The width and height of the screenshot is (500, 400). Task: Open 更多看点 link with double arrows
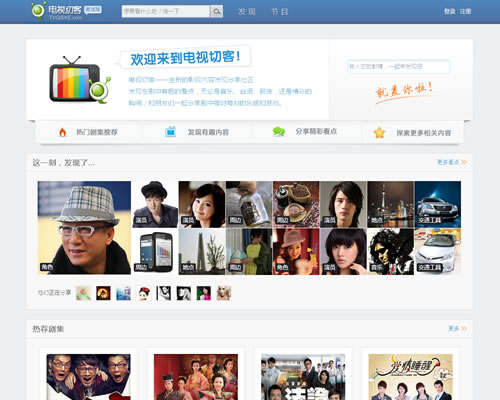coord(452,162)
